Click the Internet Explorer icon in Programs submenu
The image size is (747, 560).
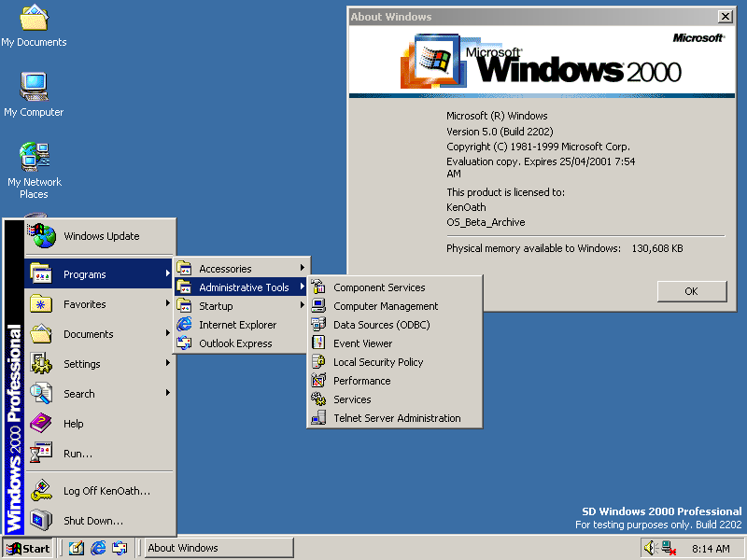(x=184, y=324)
